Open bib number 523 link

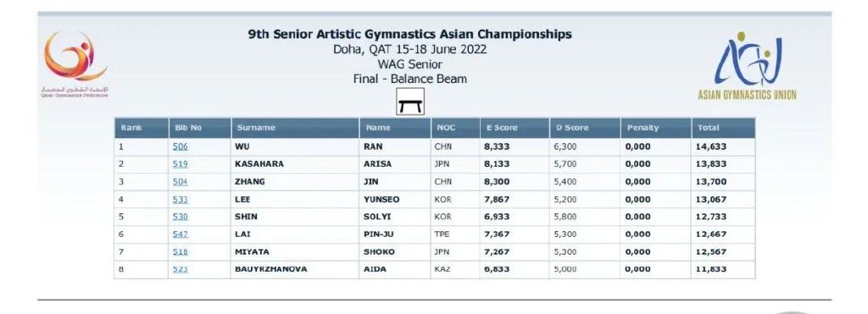coord(180,269)
